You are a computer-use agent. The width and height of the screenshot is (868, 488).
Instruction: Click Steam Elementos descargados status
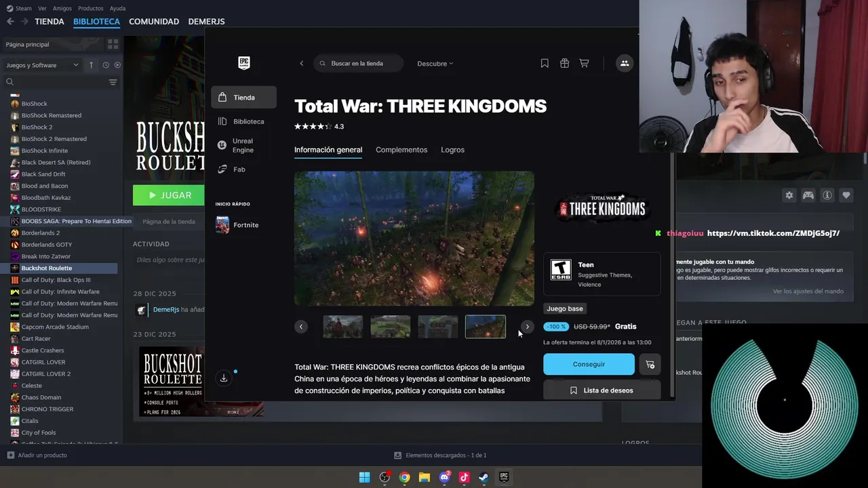(441, 455)
